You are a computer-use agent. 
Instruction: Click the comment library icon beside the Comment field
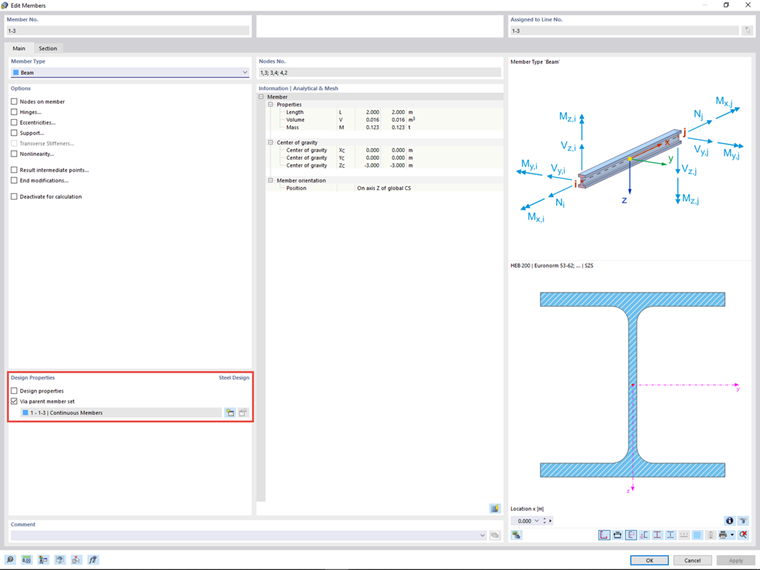click(494, 535)
